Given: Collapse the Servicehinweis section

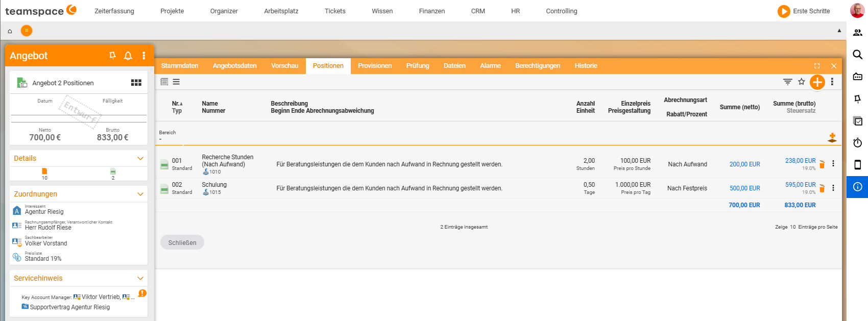Looking at the screenshot, I should click(140, 279).
